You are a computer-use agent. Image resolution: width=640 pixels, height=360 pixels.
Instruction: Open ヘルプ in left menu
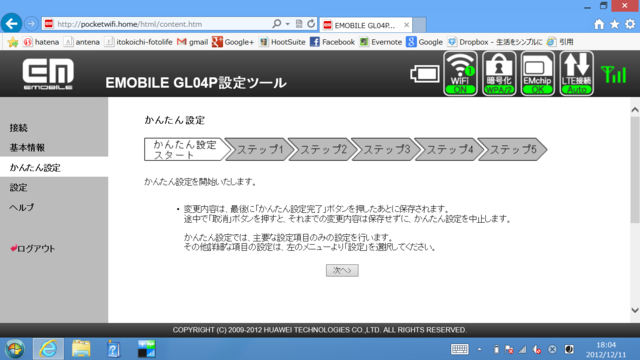coord(22,207)
